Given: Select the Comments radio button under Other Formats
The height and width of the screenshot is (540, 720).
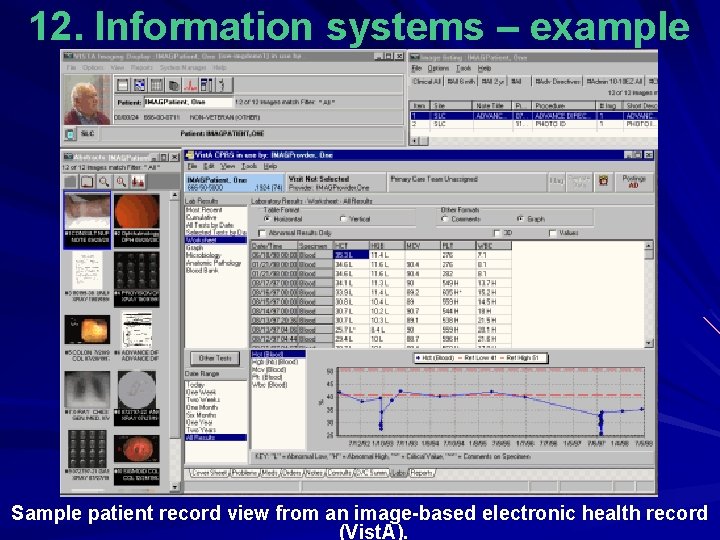Looking at the screenshot, I should (x=444, y=219).
